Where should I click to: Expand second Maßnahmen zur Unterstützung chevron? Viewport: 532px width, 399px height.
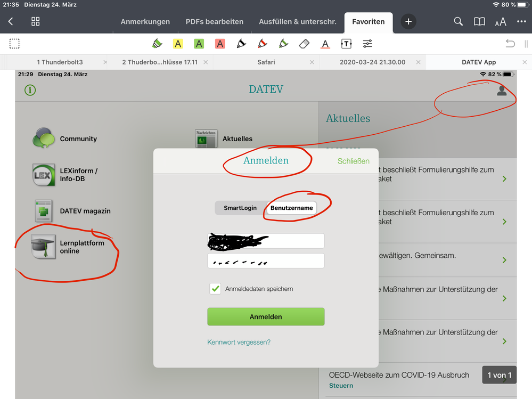(504, 341)
